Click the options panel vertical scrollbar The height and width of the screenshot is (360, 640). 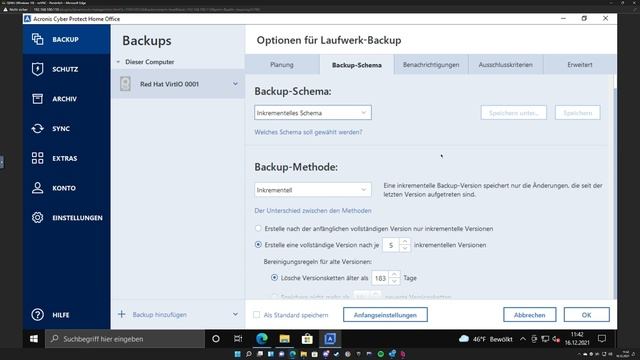615,192
